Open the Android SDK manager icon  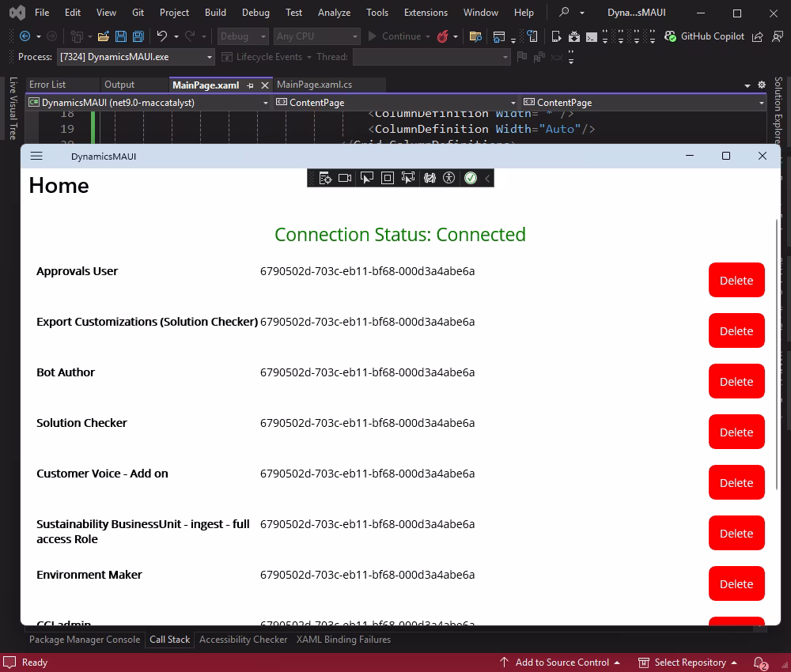(x=574, y=36)
